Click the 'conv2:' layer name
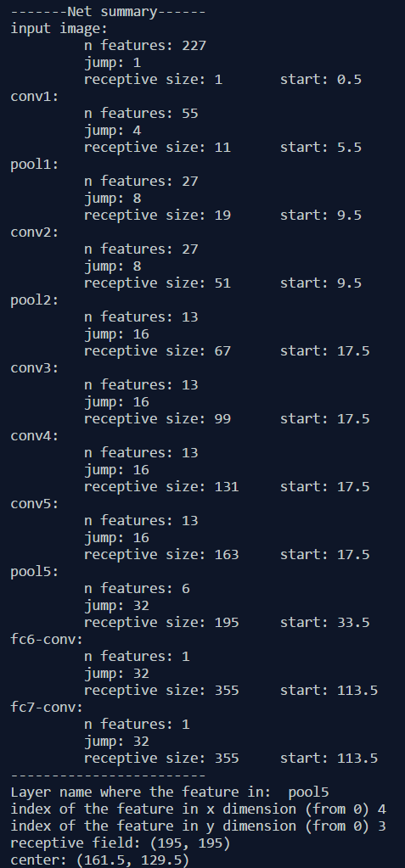 click(x=34, y=232)
